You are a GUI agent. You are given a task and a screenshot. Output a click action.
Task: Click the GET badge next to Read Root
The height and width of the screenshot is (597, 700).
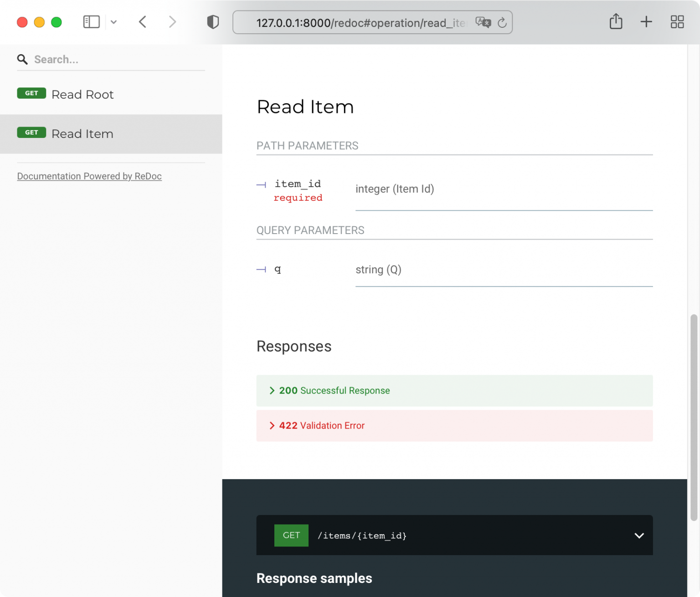31,93
